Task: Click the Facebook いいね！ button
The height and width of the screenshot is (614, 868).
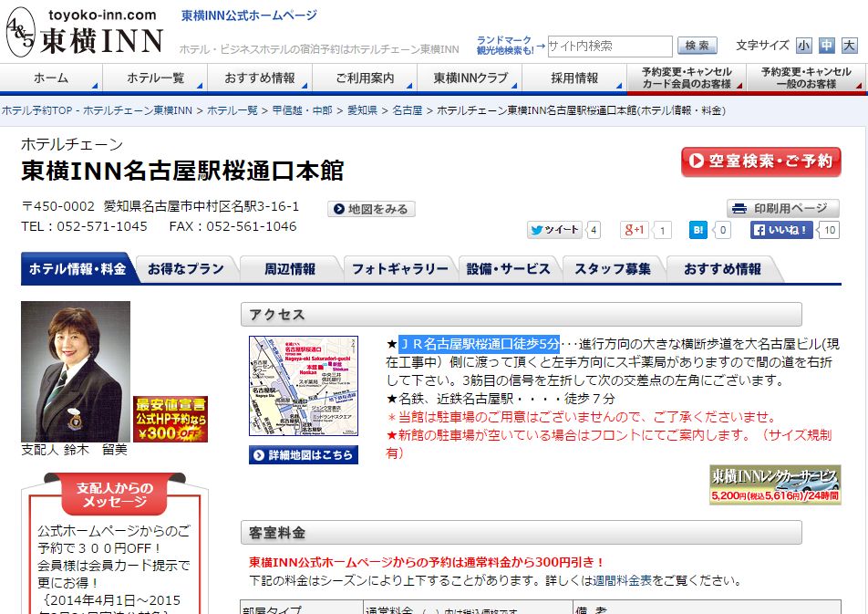Action: click(x=781, y=229)
